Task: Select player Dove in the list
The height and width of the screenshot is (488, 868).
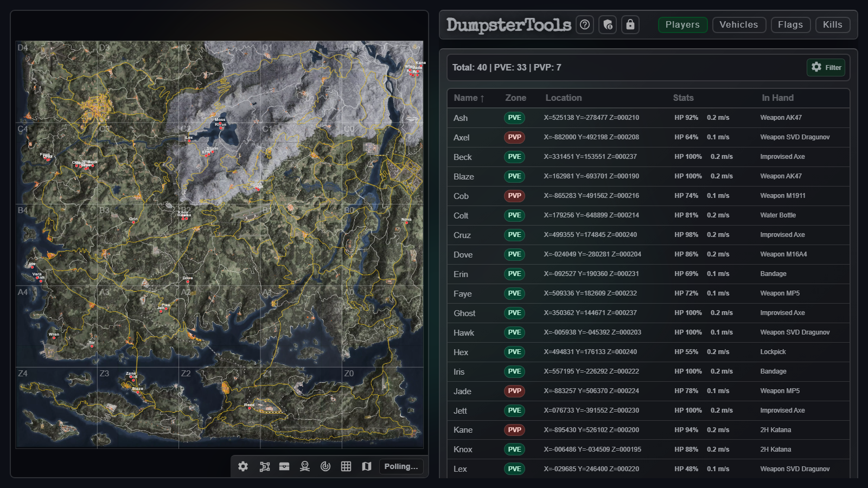Action: click(648, 254)
